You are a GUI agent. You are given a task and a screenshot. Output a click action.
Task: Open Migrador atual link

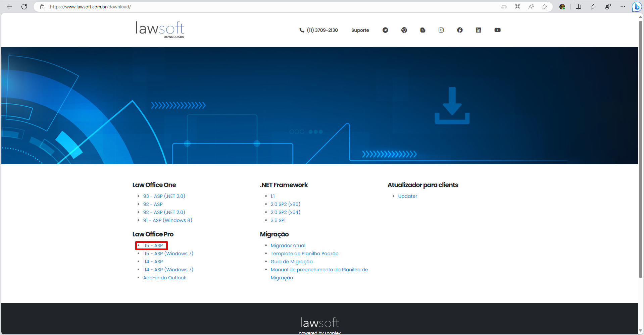tap(288, 245)
